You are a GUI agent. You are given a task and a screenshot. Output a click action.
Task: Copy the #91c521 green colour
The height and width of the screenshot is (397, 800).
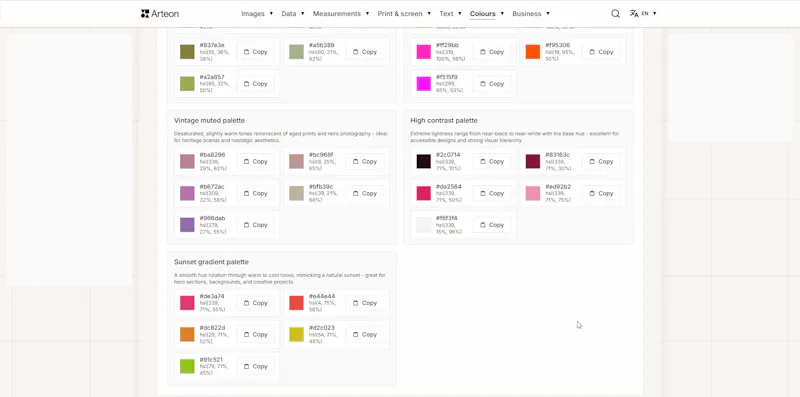[256, 366]
